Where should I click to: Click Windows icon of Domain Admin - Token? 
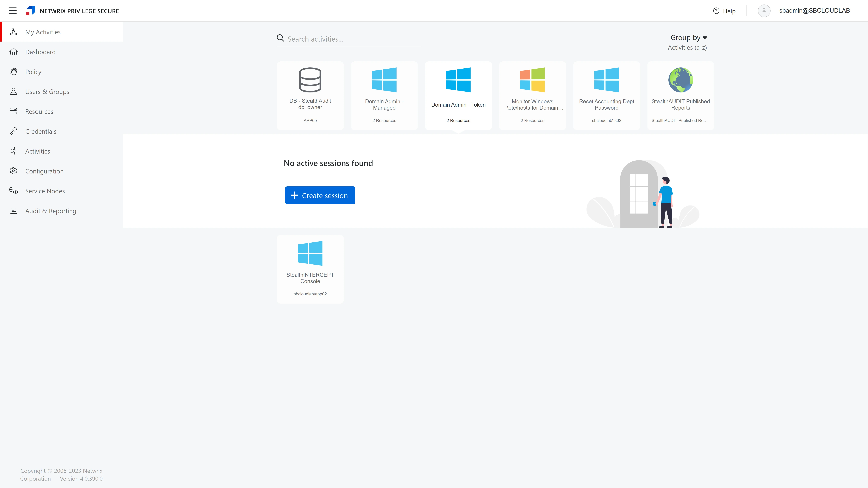458,80
